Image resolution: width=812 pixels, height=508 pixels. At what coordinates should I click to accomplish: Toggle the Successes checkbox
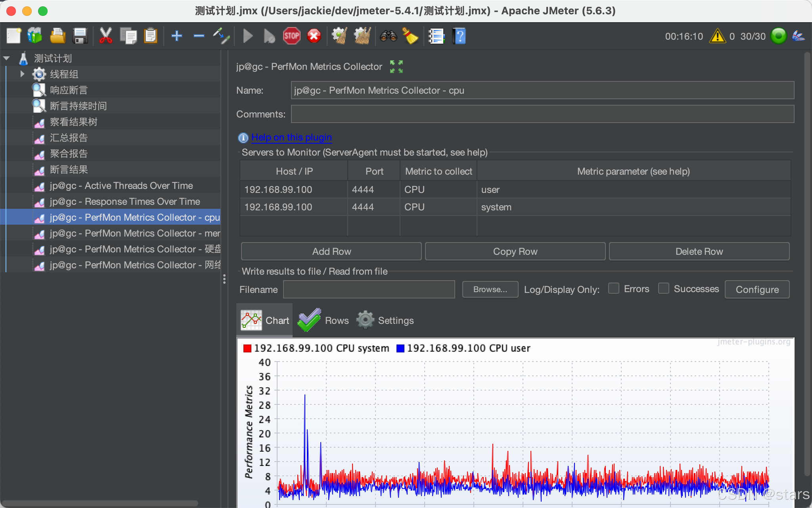tap(664, 288)
